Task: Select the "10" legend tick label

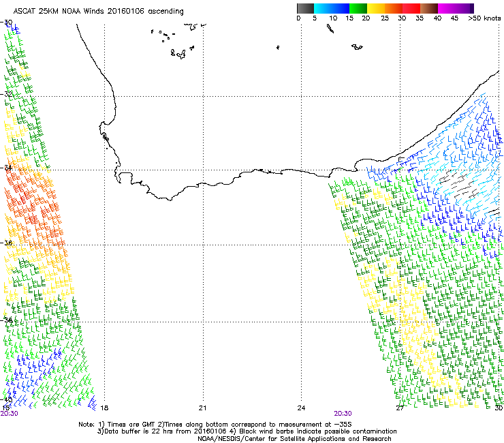Action: pyautogui.click(x=333, y=18)
